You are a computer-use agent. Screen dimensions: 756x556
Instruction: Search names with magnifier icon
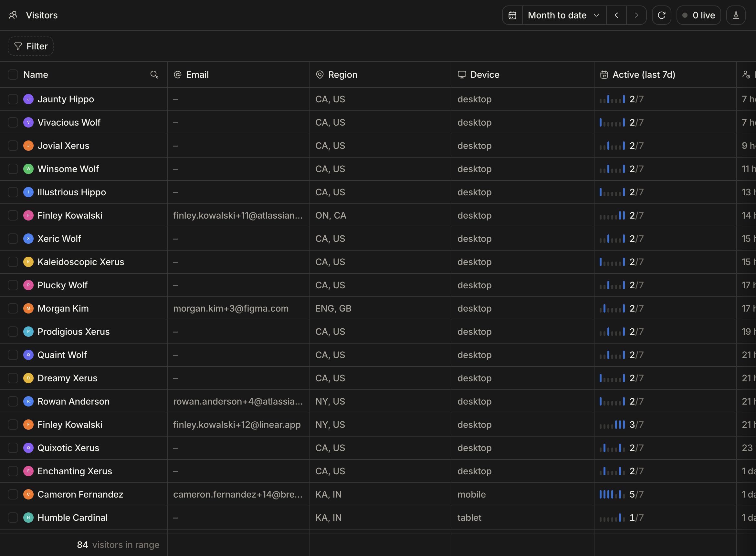click(x=154, y=75)
